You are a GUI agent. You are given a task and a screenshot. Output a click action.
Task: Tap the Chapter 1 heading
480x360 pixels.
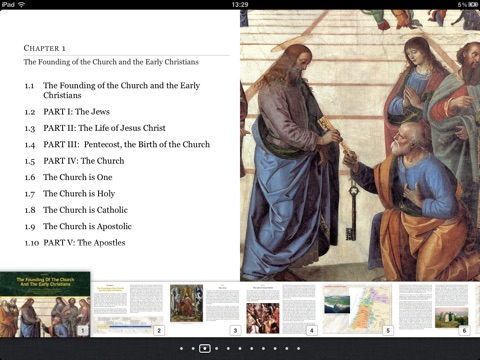tap(44, 48)
